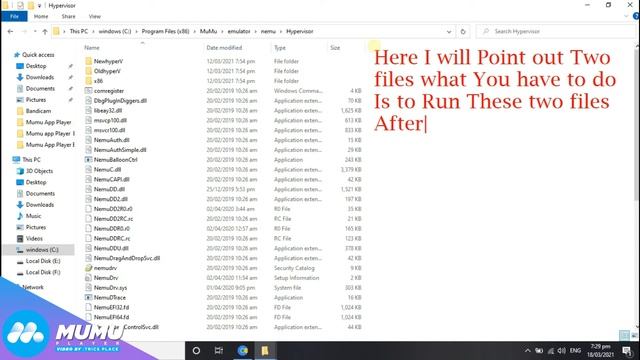The image size is (640, 360).
Task: Click the Back navigation arrow
Action: pos(11,31)
